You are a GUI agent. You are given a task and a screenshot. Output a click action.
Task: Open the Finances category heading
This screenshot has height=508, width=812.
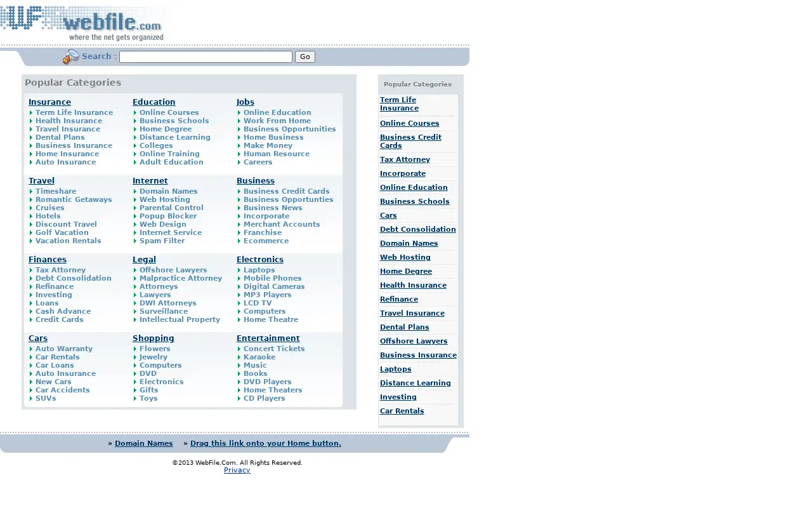point(48,260)
